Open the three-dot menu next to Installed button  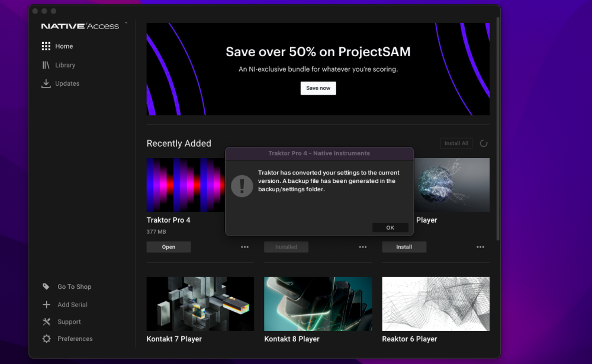point(363,247)
